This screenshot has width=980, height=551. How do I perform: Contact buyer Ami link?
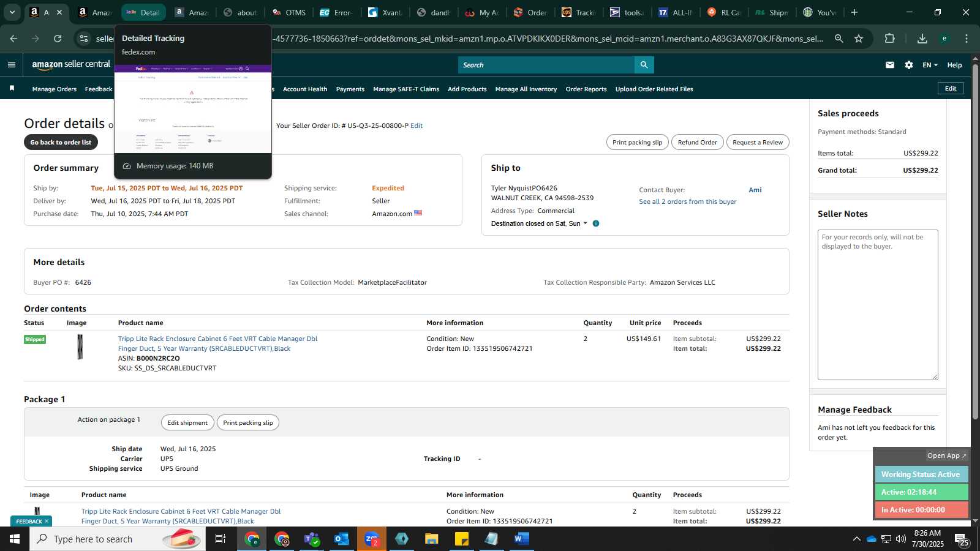755,190
